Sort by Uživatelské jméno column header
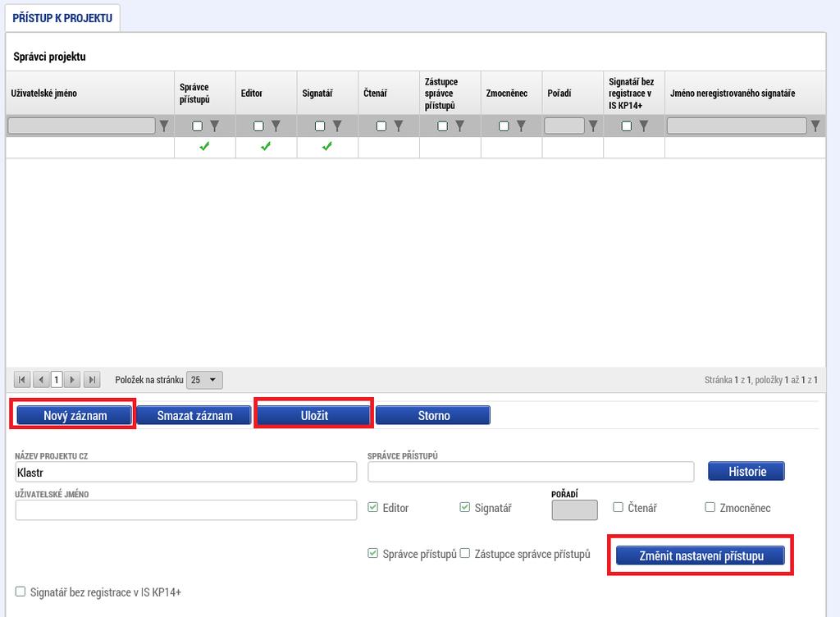840x617 pixels. 44,94
